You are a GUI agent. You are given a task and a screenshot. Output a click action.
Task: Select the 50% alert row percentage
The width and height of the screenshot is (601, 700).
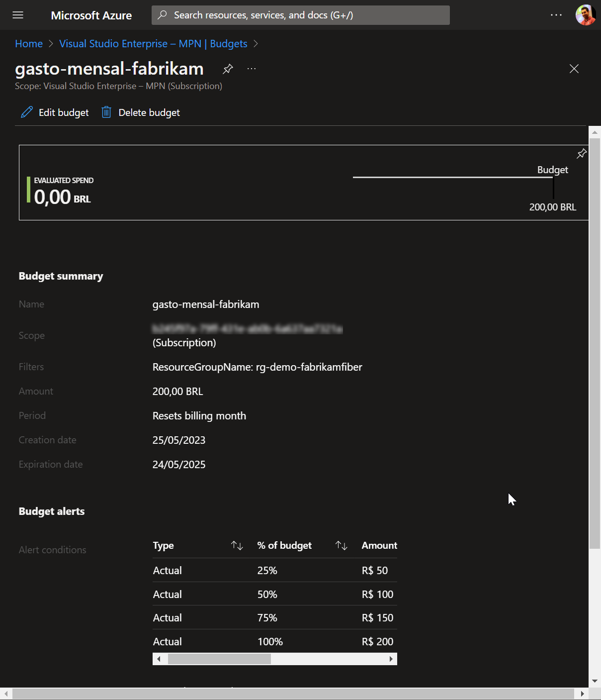267,595
